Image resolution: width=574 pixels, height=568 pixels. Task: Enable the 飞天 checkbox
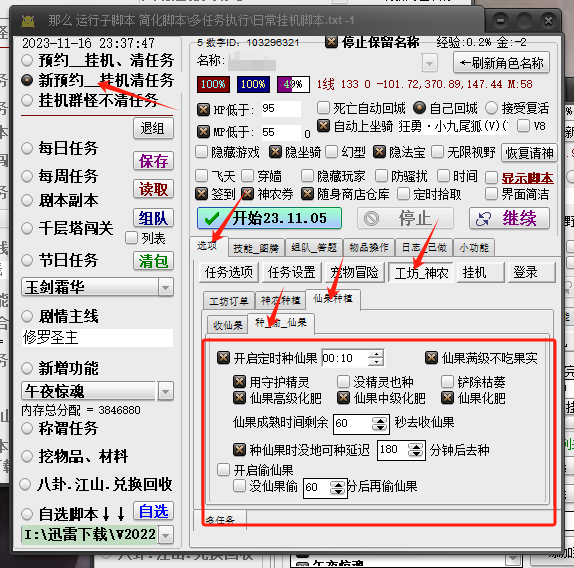click(201, 176)
